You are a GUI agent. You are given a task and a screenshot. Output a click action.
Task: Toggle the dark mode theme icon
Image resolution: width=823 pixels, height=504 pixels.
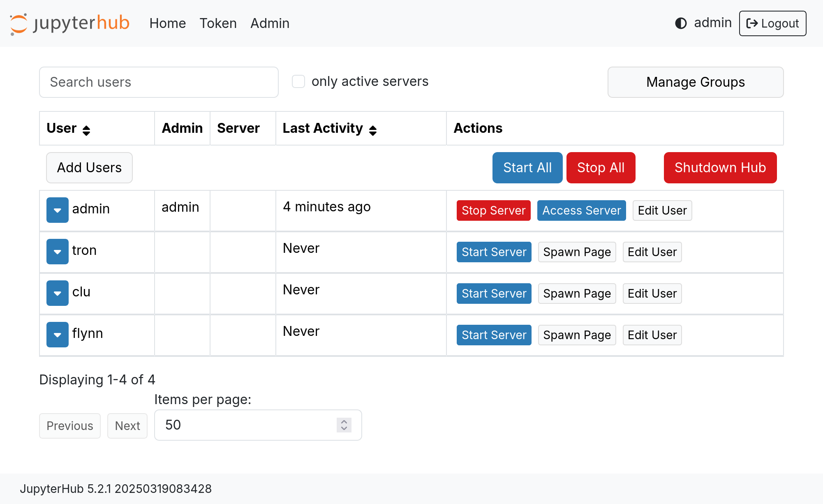tap(681, 23)
